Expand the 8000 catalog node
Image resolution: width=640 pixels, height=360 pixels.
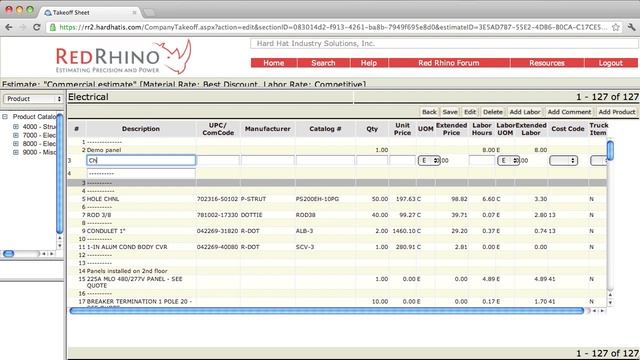[16, 144]
